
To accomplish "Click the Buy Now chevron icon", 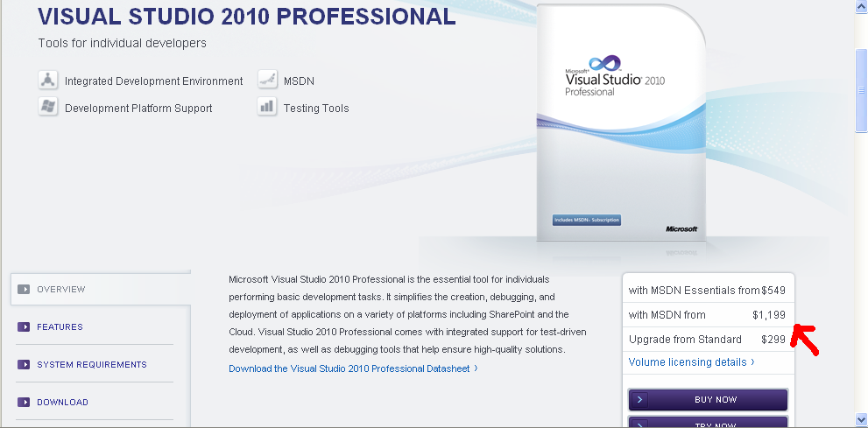I will pos(639,399).
